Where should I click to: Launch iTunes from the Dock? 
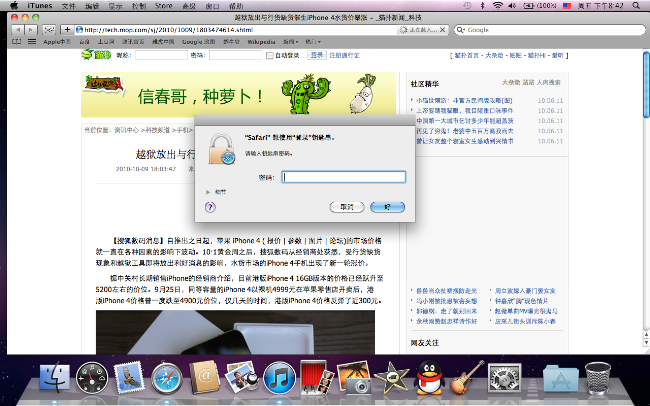(279, 380)
